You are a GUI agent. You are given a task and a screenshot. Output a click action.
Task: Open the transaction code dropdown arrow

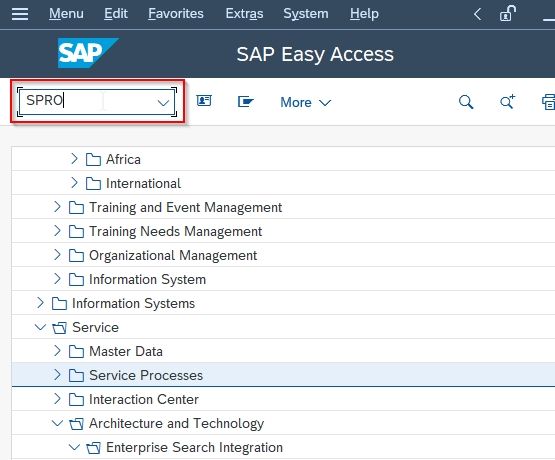click(x=163, y=103)
